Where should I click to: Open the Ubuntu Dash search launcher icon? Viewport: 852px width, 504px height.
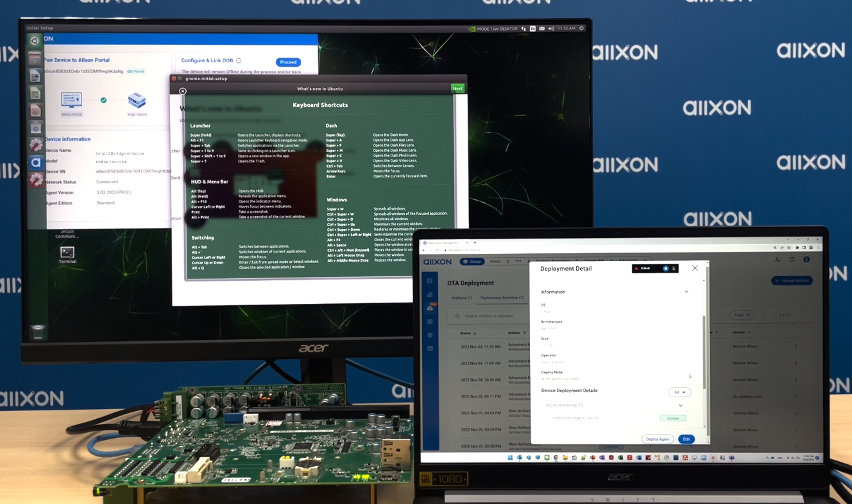click(35, 41)
